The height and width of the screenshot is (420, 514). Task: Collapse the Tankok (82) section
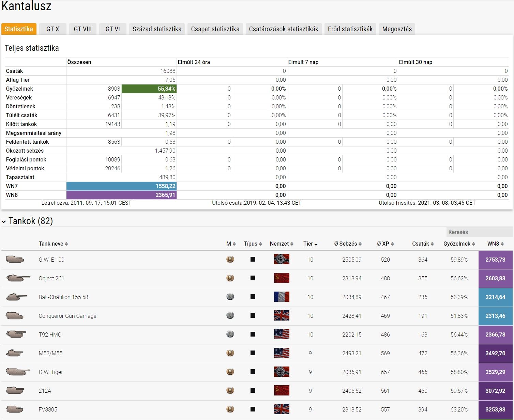4,222
